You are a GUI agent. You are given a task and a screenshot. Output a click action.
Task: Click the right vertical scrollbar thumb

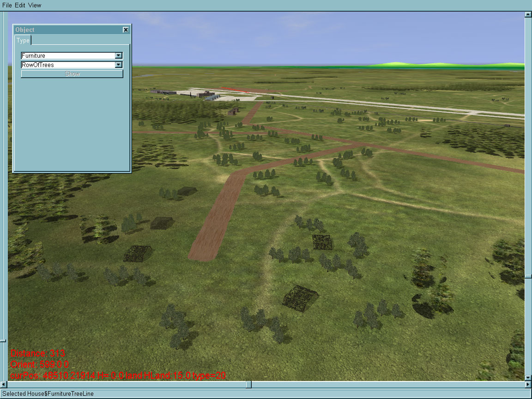[x=528, y=276]
